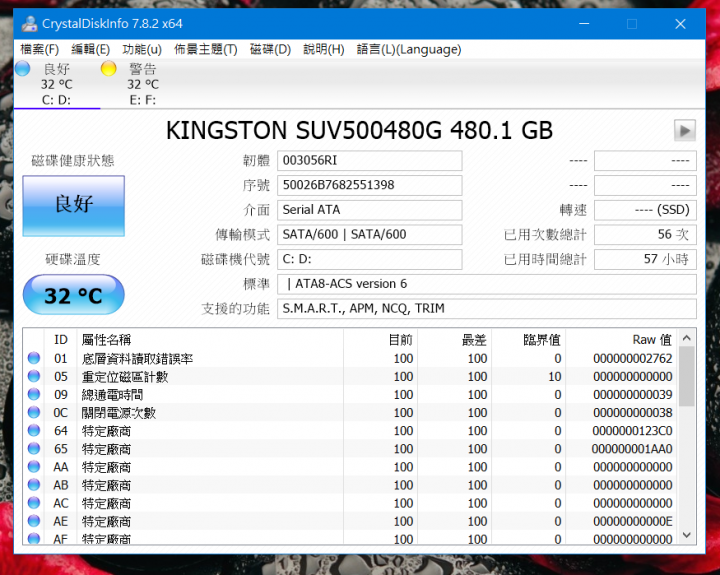720x575 pixels.
Task: Go to next disk with arrow button
Action: 684,131
